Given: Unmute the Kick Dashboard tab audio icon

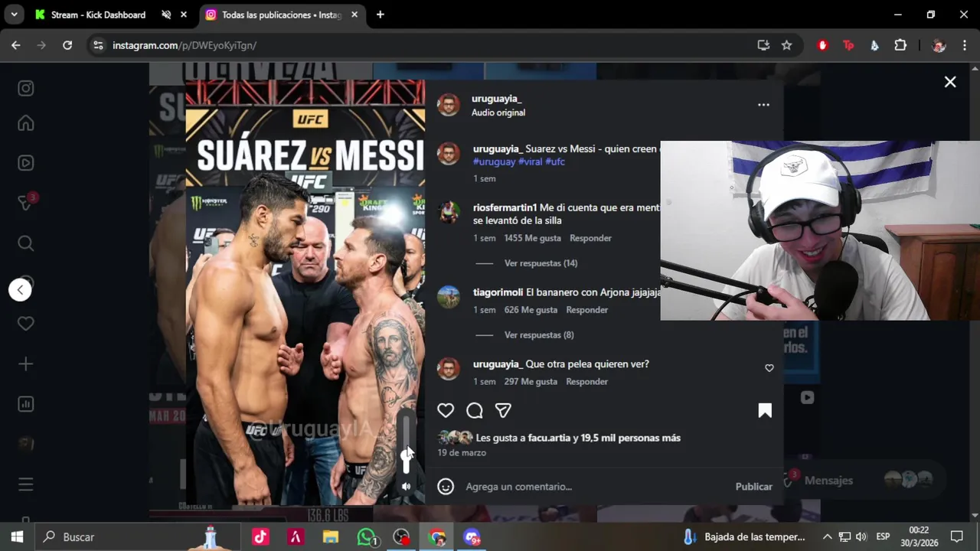Looking at the screenshot, I should pyautogui.click(x=166, y=15).
